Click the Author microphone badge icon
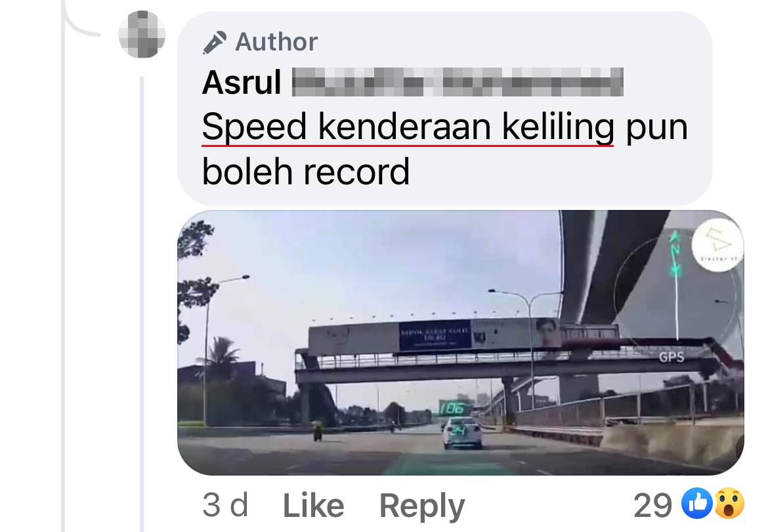This screenshot has height=532, width=768. (215, 42)
